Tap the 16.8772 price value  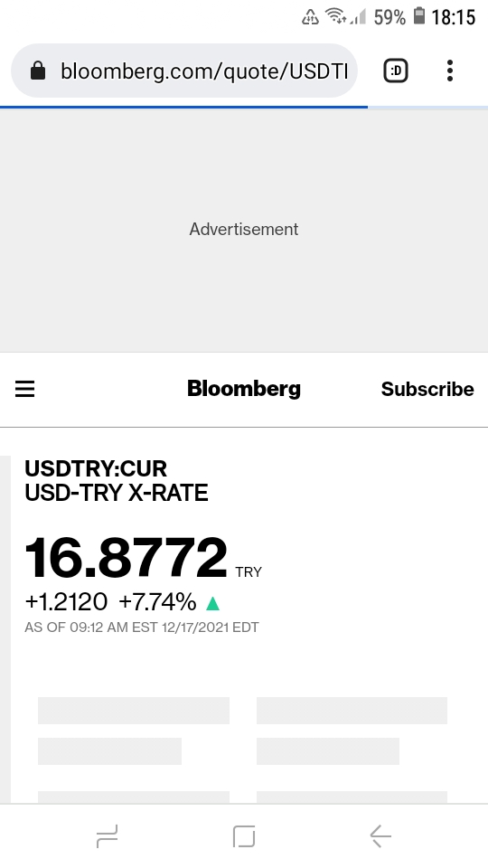click(127, 558)
